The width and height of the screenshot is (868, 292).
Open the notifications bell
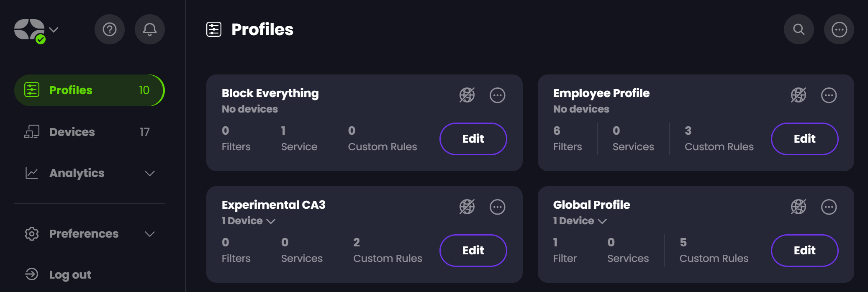click(x=150, y=29)
